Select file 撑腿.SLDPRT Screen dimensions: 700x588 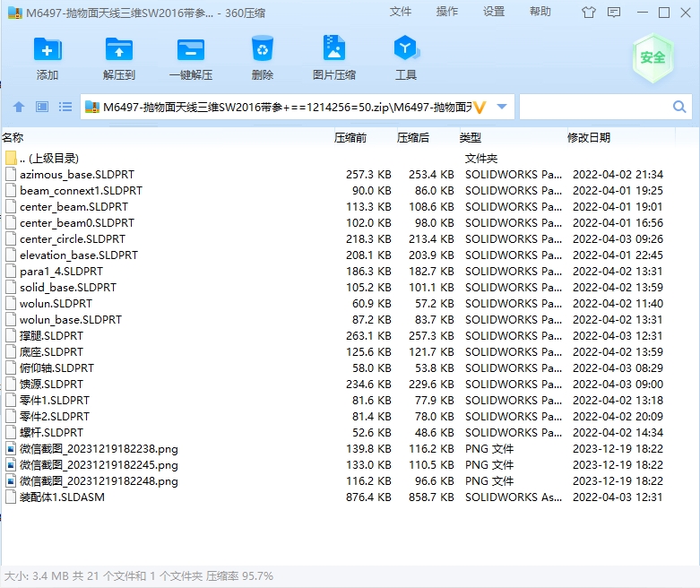coord(51,336)
